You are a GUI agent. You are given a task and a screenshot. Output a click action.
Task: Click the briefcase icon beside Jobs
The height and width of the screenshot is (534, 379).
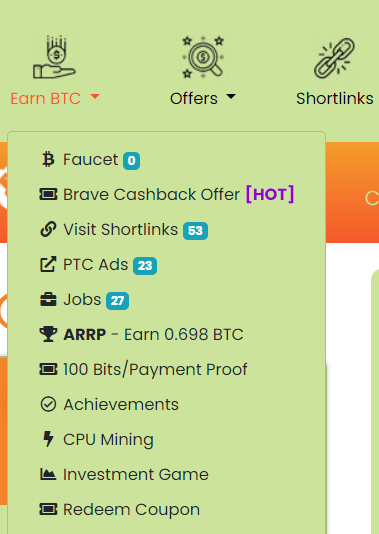48,300
